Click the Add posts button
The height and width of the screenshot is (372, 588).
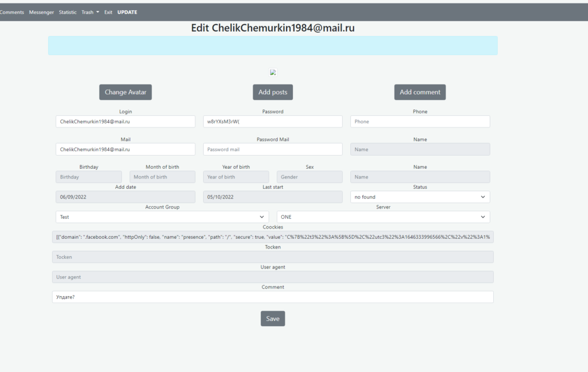(273, 92)
